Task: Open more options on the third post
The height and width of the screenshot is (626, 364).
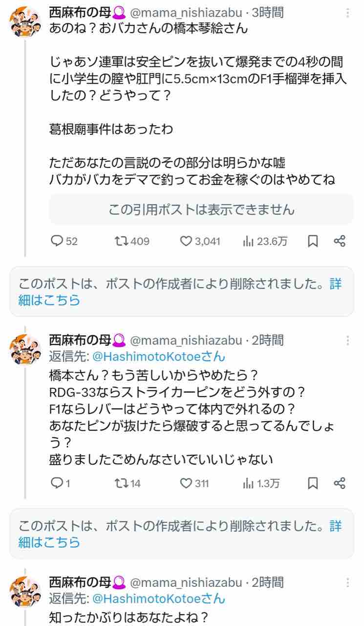Action: pos(347,583)
